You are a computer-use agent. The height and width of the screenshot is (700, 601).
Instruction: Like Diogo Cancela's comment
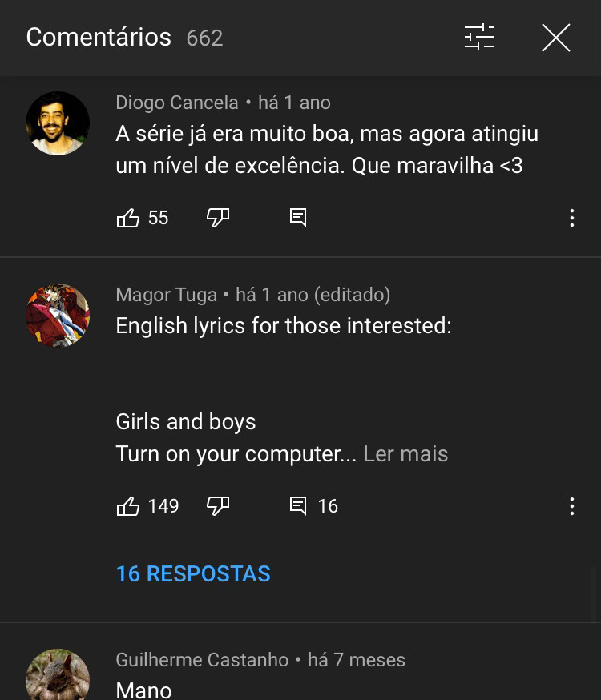(x=128, y=218)
